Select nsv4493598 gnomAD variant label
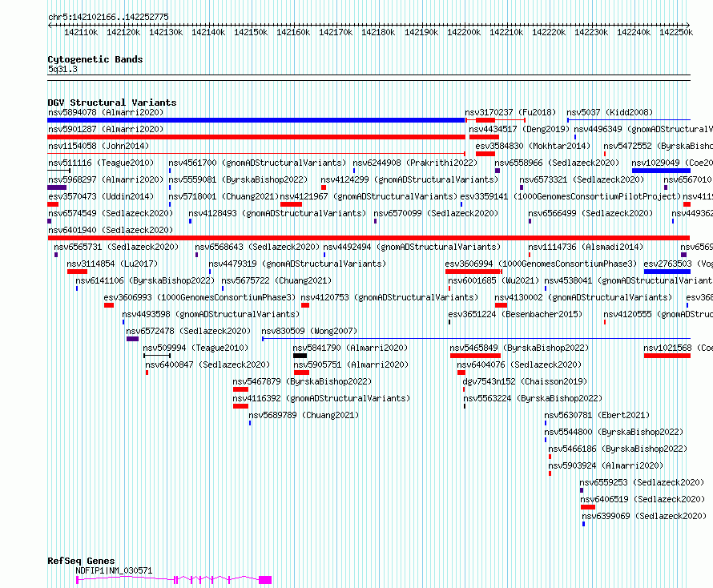713x588 pixels. [211, 314]
